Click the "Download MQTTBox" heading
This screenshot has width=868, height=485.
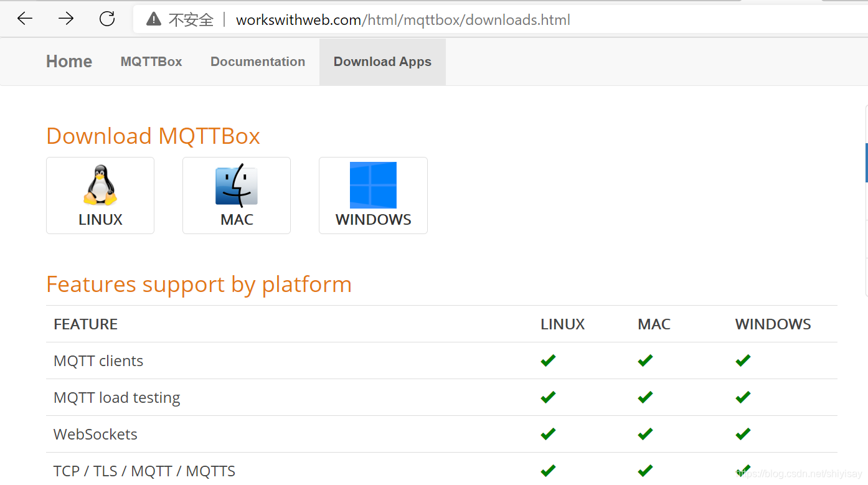(x=153, y=136)
